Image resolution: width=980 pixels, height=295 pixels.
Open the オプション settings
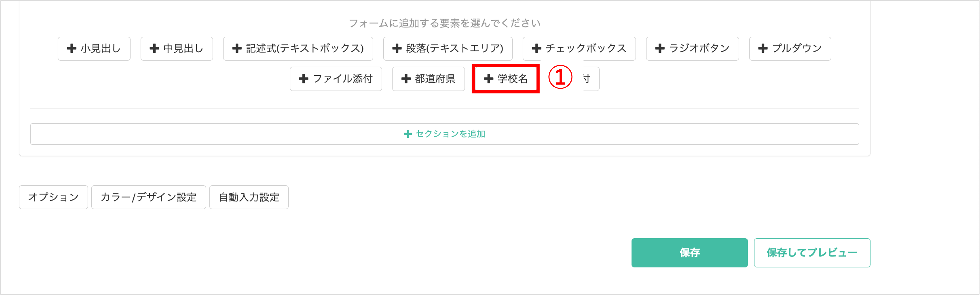(x=53, y=197)
